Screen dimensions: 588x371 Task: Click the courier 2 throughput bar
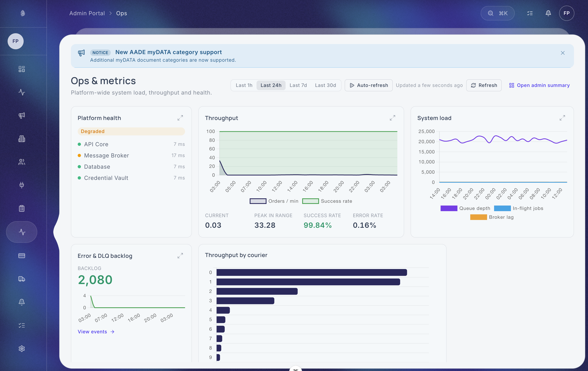point(257,291)
